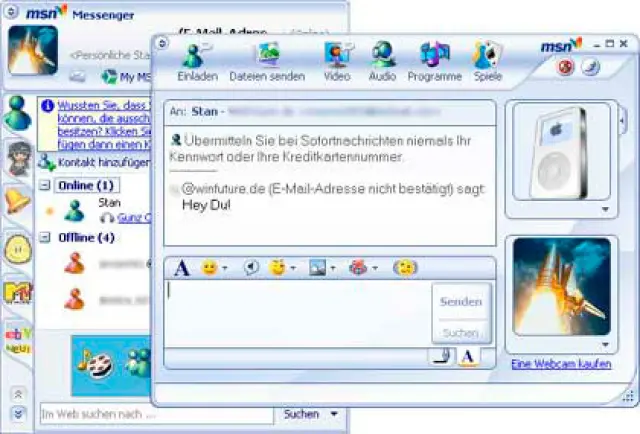640x434 pixels.
Task: Open font settings with the A icon
Action: (182, 268)
